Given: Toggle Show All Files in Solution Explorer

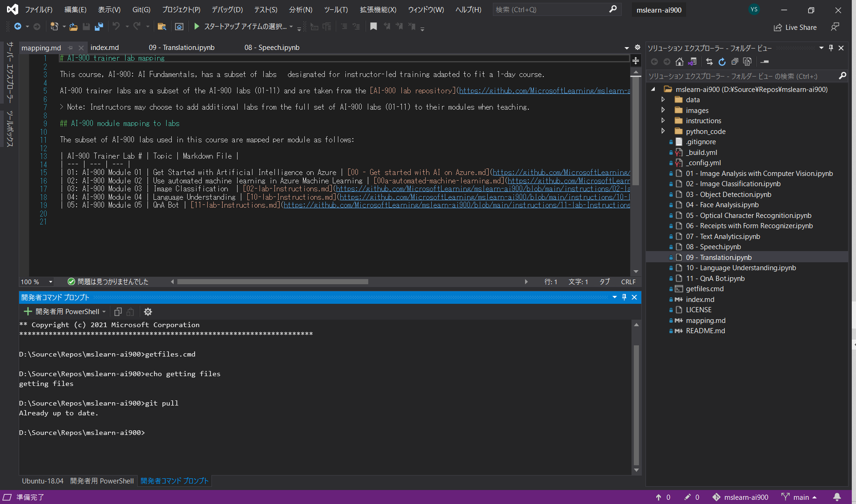Looking at the screenshot, I should click(747, 62).
